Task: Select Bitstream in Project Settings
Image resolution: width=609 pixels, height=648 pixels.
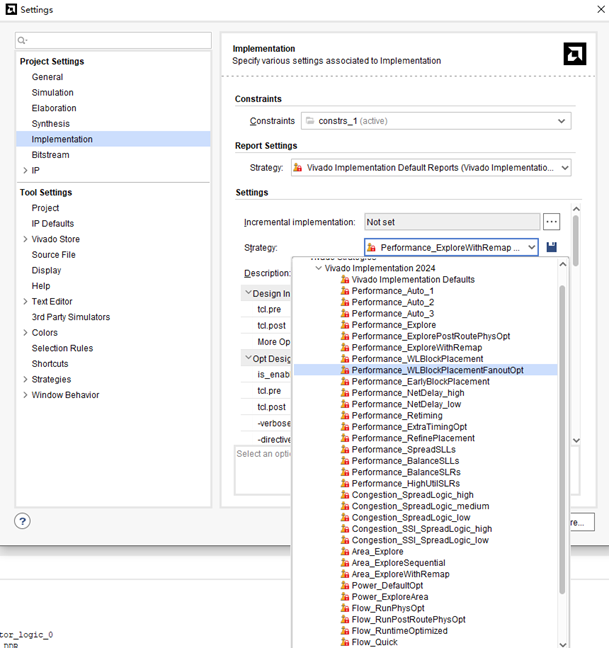Action: click(50, 155)
